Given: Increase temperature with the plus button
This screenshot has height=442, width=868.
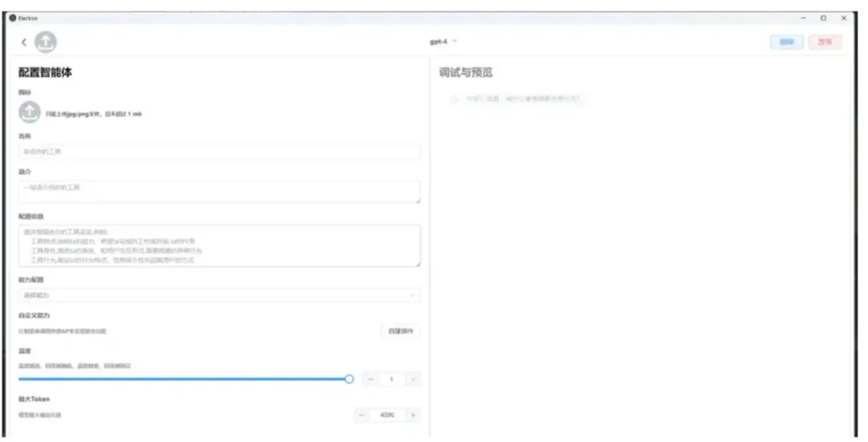Looking at the screenshot, I should click(413, 379).
